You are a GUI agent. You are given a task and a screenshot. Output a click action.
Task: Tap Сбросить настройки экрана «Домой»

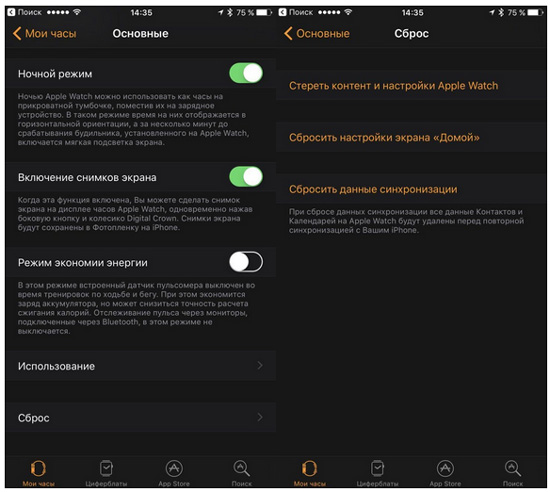coord(384,137)
